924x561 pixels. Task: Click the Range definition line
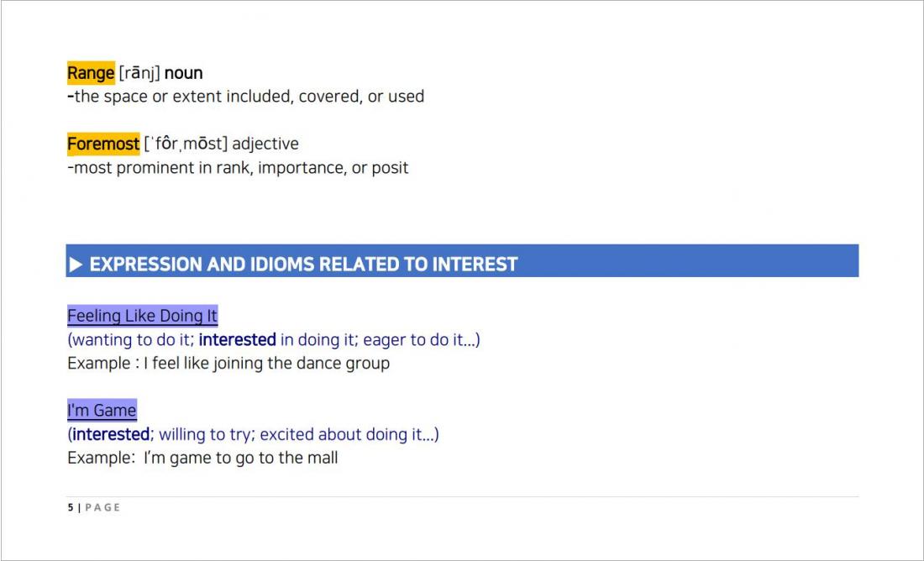(x=246, y=97)
